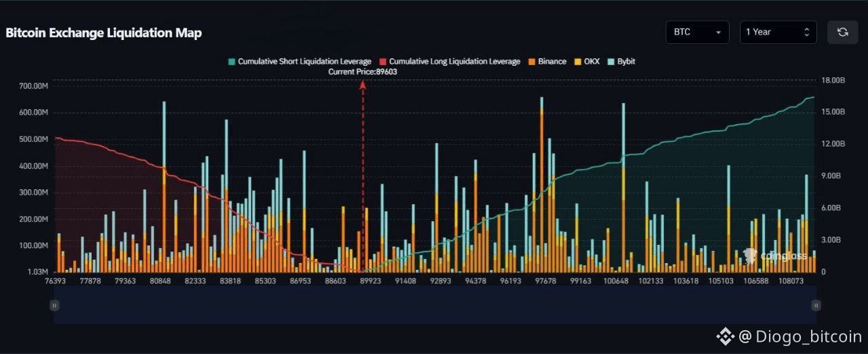Screen dimensions: 868x354
Task: Click the right range slider handle
Action: pos(816,306)
